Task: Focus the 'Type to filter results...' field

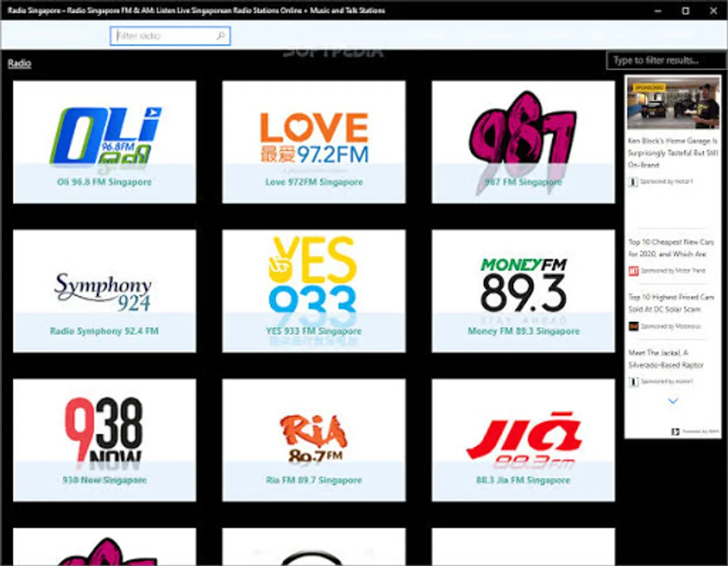Action: coord(667,60)
